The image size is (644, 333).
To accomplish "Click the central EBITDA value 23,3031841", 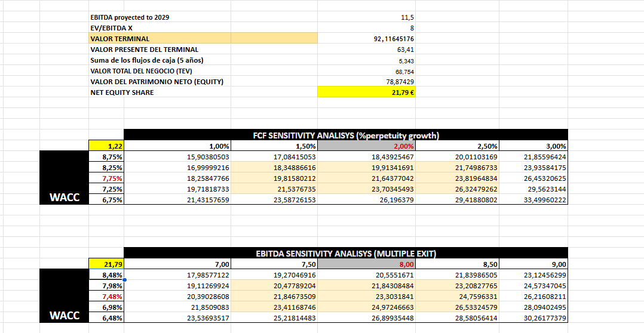I will click(366, 296).
